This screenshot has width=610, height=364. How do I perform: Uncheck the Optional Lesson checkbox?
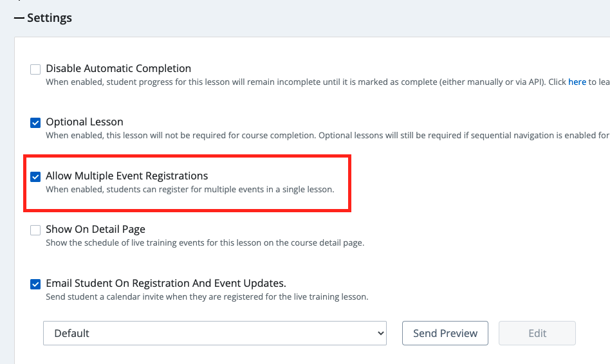tap(35, 122)
